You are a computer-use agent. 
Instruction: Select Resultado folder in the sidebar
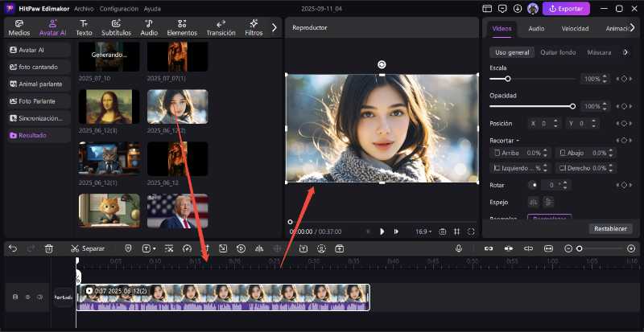click(x=39, y=135)
